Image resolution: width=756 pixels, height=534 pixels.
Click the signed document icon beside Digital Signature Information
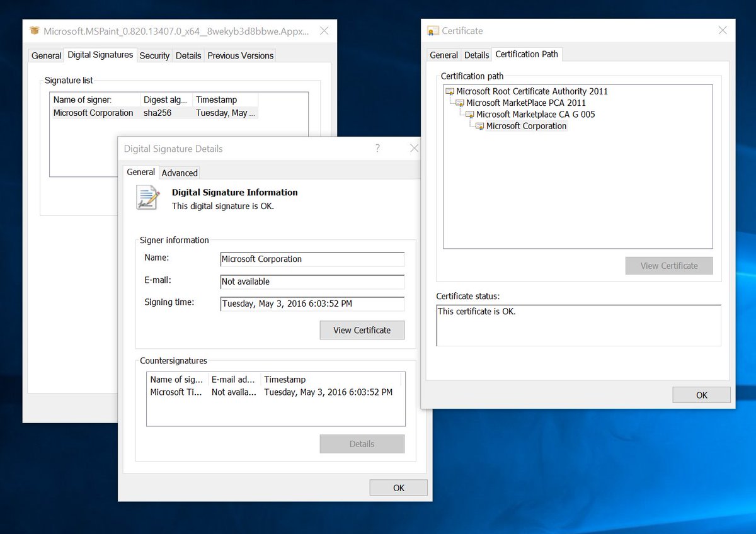click(149, 198)
